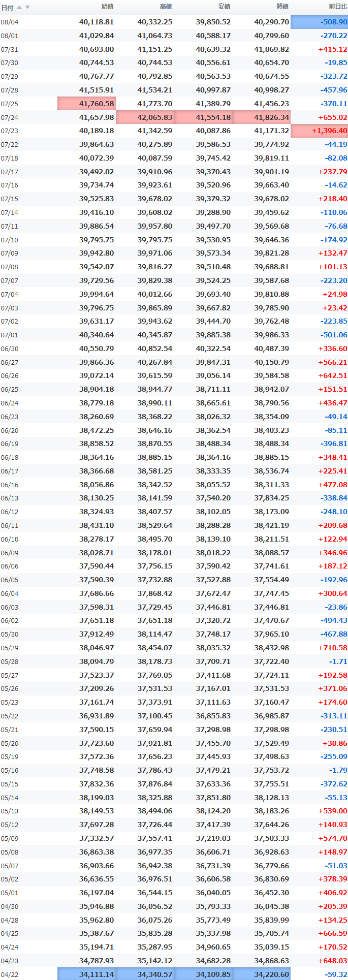Click the 07/11 date cell
Image resolution: width=348 pixels, height=980 pixels.
pos(10,227)
